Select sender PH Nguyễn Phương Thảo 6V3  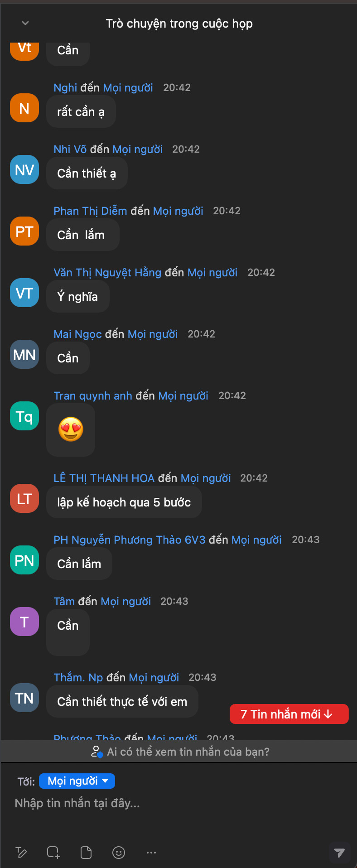click(130, 540)
